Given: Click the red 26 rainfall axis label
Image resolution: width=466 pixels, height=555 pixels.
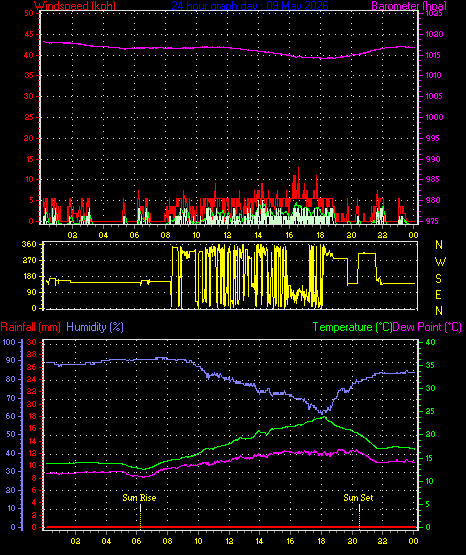Looking at the screenshot, I should point(31,367).
